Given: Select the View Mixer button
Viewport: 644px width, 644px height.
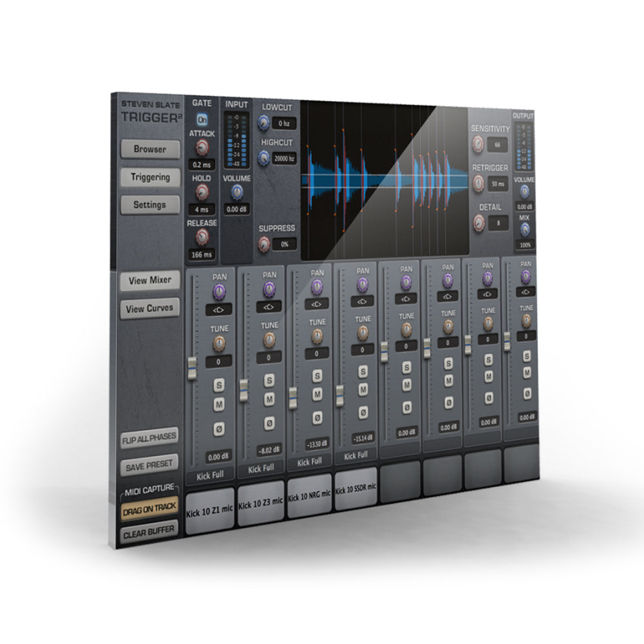Looking at the screenshot, I should pos(150,281).
